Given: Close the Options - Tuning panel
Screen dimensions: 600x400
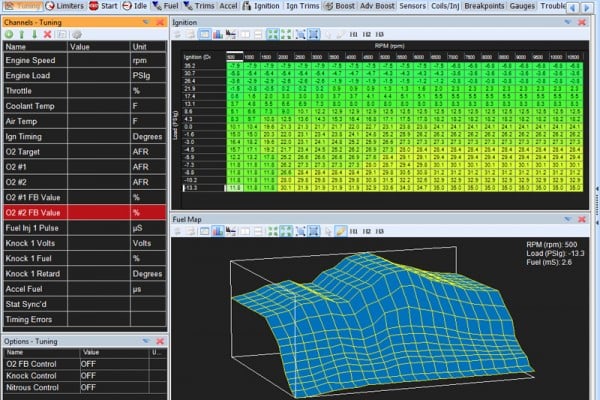Looking at the screenshot, I should (x=160, y=341).
